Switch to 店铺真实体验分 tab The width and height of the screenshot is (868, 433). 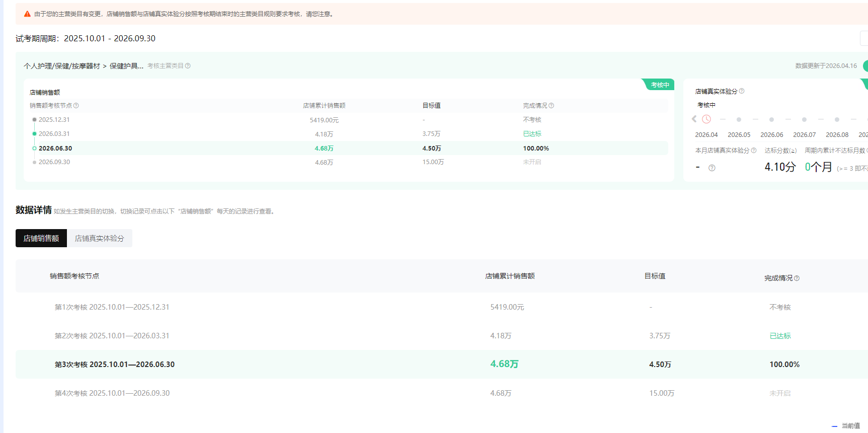pyautogui.click(x=99, y=238)
